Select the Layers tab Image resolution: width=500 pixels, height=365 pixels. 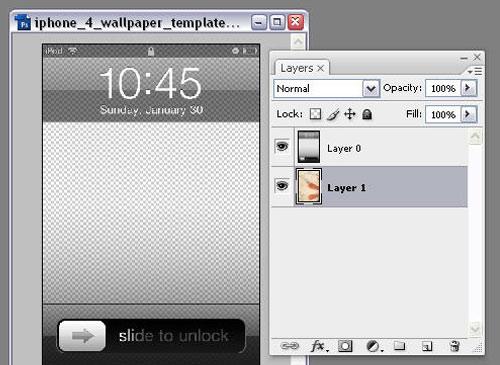(302, 68)
